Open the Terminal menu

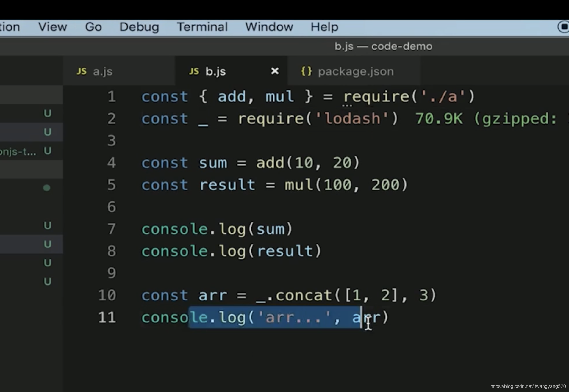coord(202,27)
